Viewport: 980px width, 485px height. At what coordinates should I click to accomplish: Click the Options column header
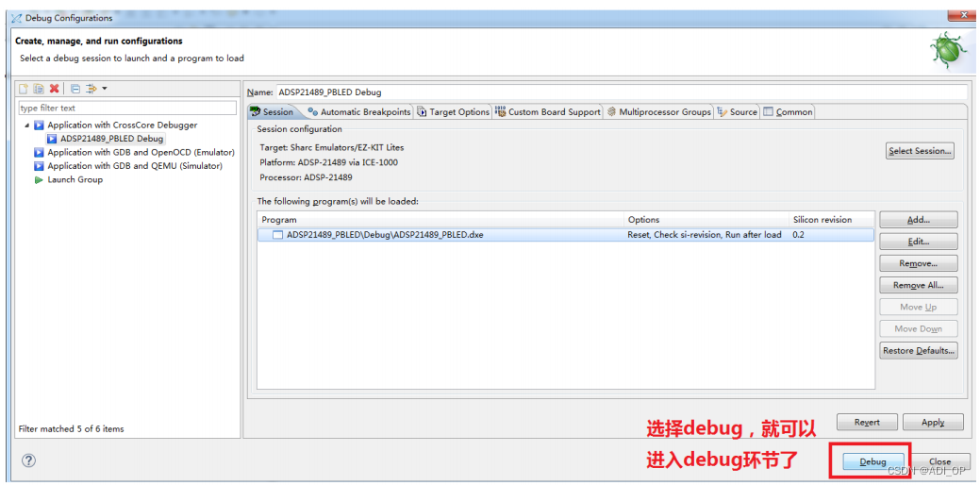pos(706,219)
